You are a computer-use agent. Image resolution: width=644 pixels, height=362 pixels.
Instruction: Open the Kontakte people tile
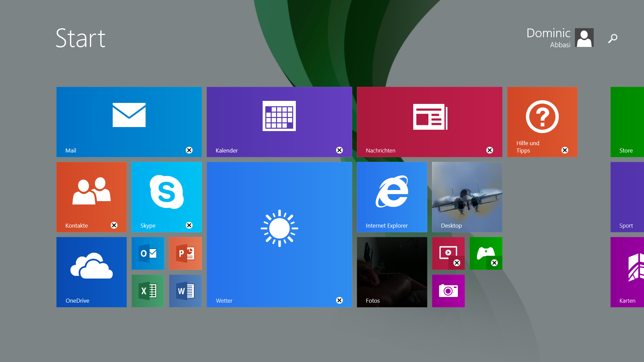coord(92,197)
